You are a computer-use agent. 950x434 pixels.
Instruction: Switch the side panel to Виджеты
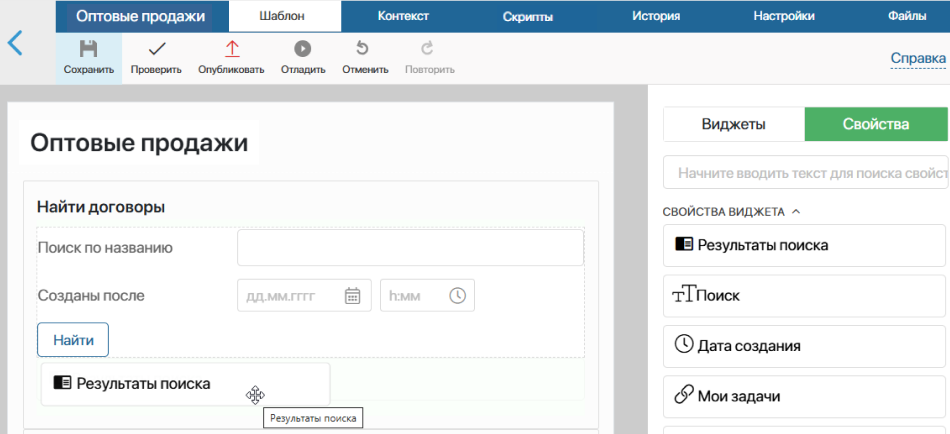(734, 124)
